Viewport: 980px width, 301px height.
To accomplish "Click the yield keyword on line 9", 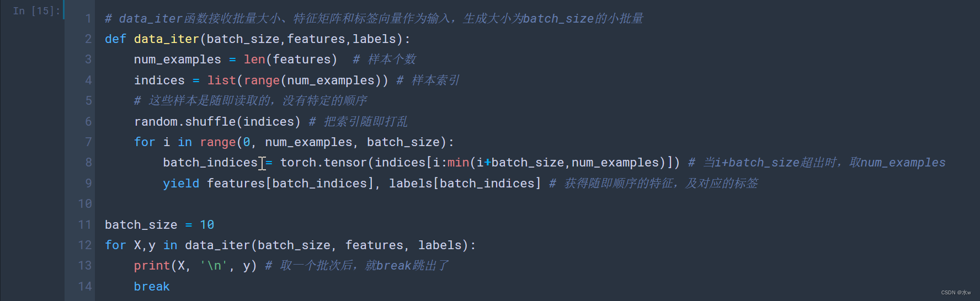I will [x=180, y=184].
